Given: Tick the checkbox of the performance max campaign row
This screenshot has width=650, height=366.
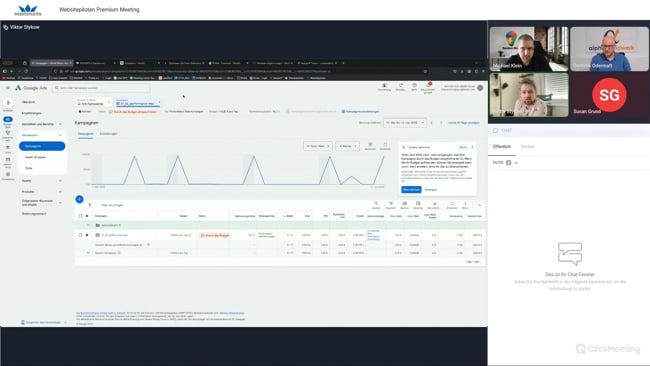Looking at the screenshot, I should (x=80, y=235).
